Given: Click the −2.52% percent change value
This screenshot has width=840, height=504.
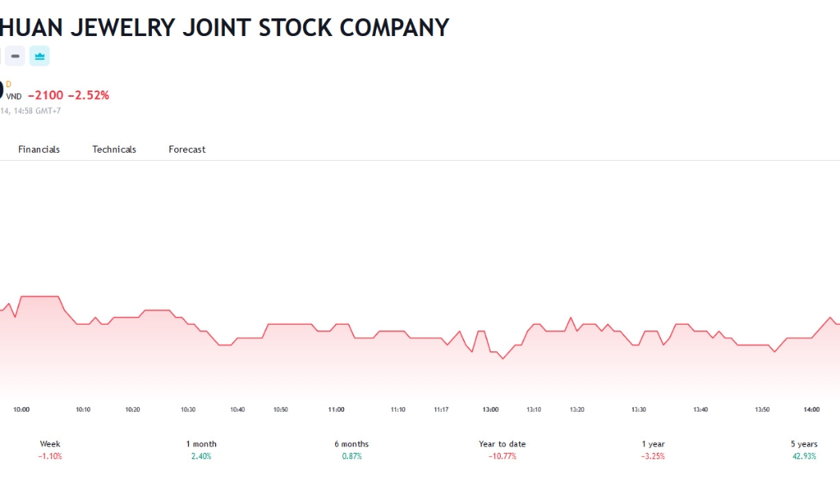Looking at the screenshot, I should tap(88, 95).
